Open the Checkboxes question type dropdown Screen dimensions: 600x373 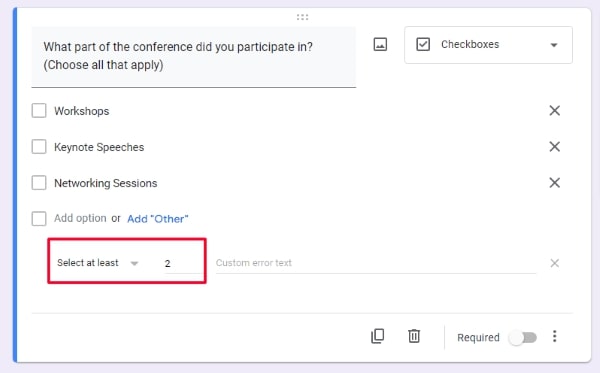pyautogui.click(x=488, y=45)
